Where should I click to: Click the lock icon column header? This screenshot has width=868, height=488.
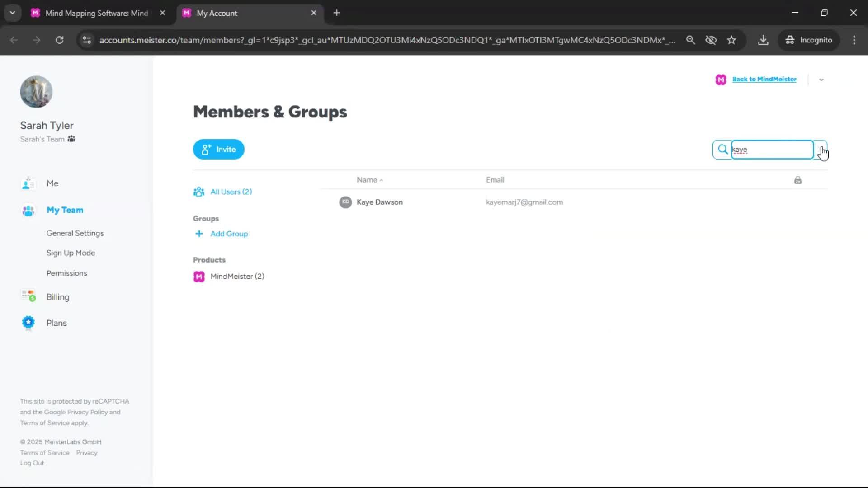click(797, 180)
